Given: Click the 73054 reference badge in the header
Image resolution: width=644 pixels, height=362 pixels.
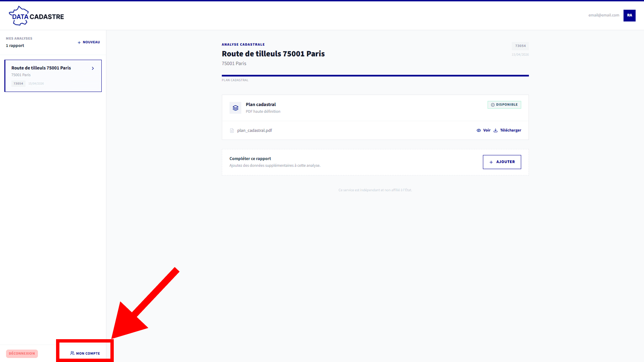Looking at the screenshot, I should 520,46.
